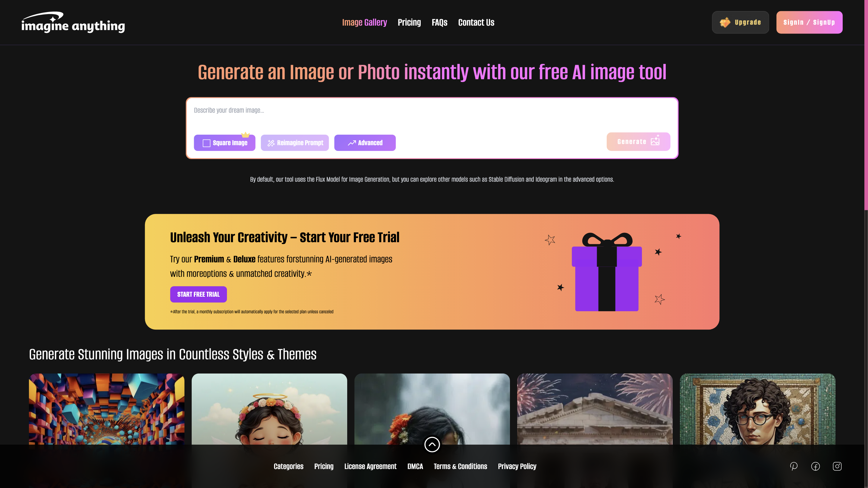The height and width of the screenshot is (488, 868).
Task: Go to FAQs in header
Action: pos(439,22)
